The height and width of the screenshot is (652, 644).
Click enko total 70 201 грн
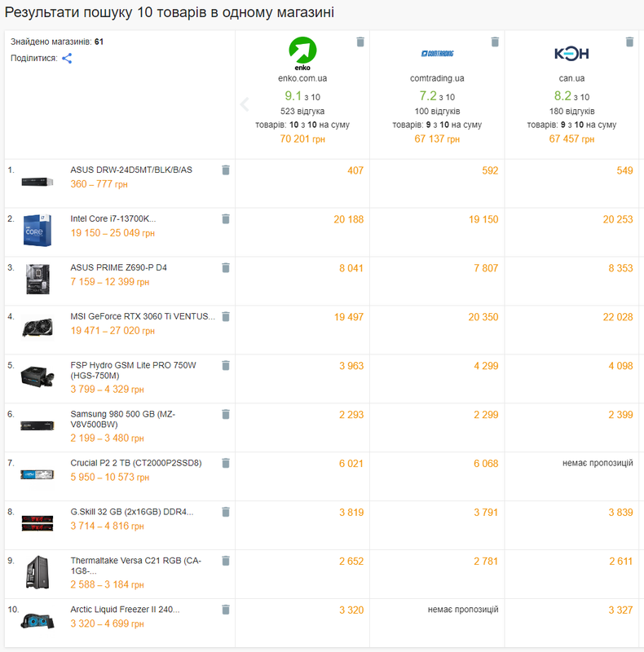302,139
